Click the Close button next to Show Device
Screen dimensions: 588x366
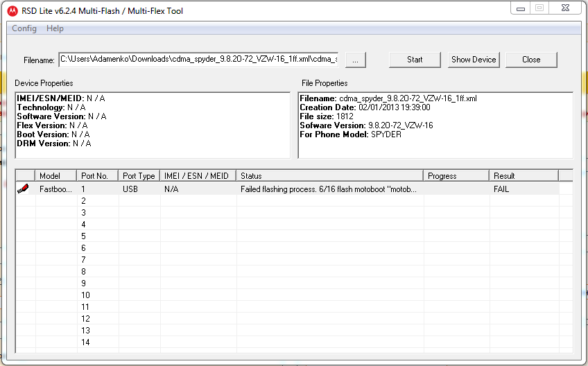[531, 60]
